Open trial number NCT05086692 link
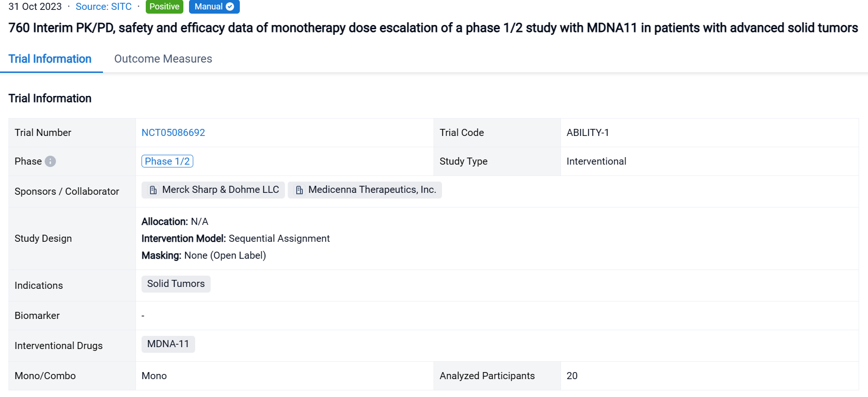868x397 pixels. tap(173, 133)
